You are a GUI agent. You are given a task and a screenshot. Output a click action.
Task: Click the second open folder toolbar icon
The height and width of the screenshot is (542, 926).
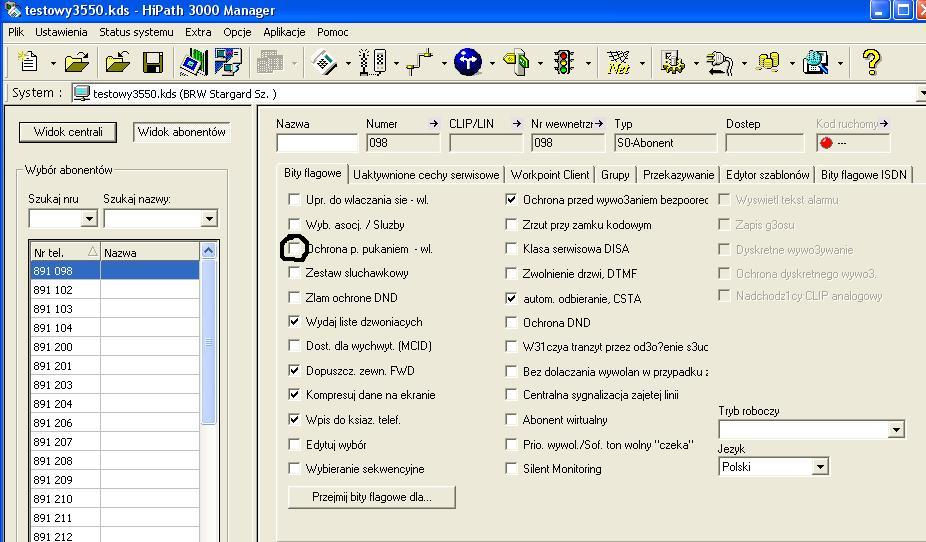coord(118,61)
